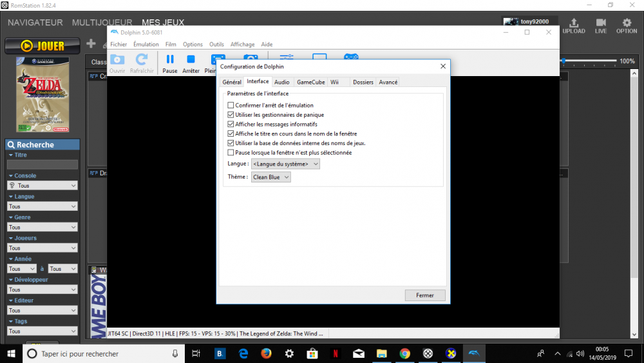Screen dimensions: 644x363
Task: Click the Fermer button
Action: [x=424, y=295]
